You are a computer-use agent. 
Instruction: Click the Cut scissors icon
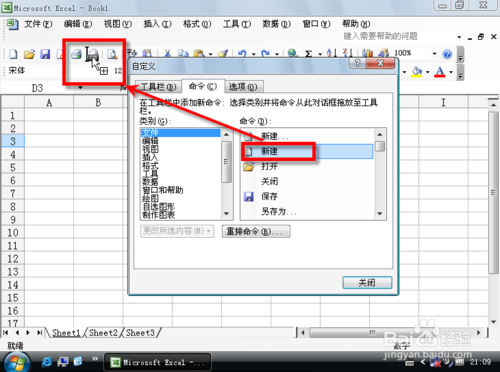(168, 53)
